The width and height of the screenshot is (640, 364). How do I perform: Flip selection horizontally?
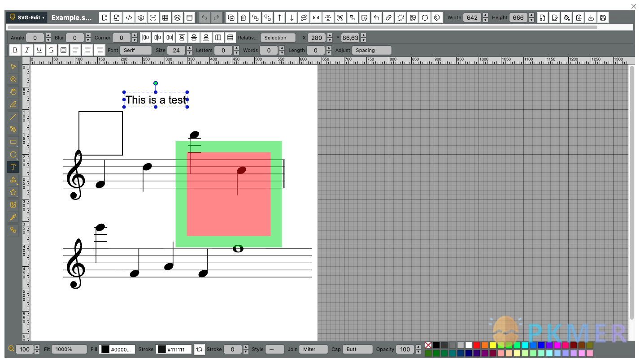[316, 18]
